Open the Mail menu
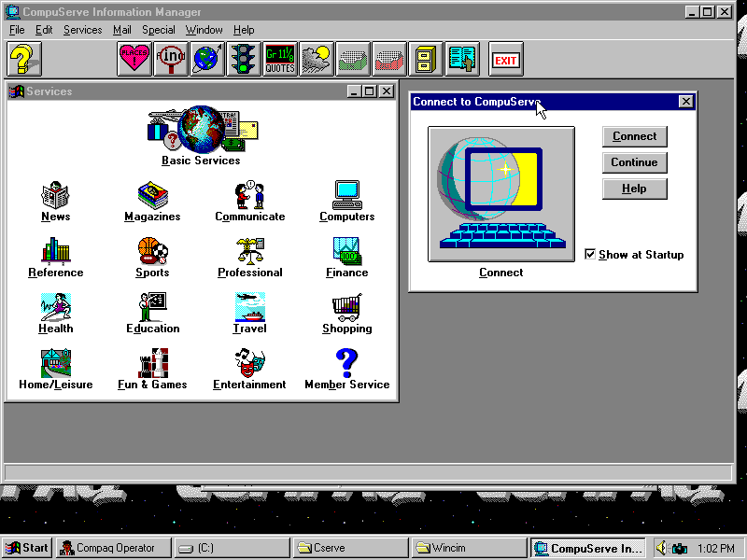The image size is (747, 560). click(x=122, y=30)
